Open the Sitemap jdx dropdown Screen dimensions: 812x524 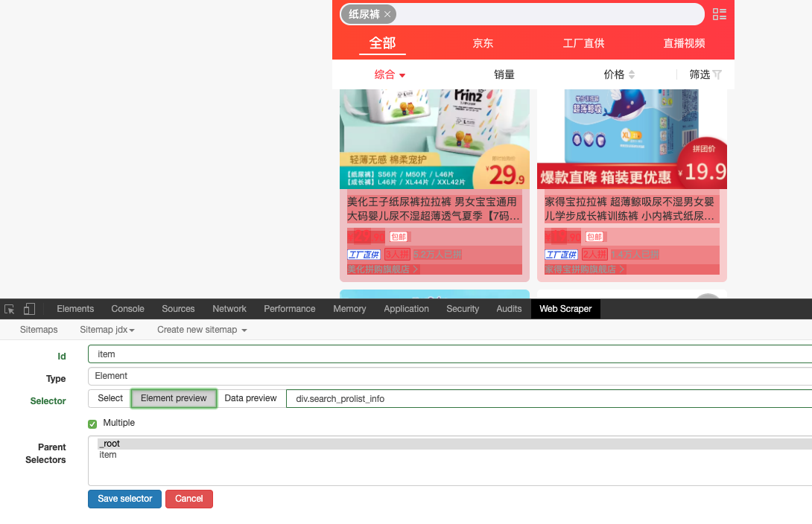point(107,330)
